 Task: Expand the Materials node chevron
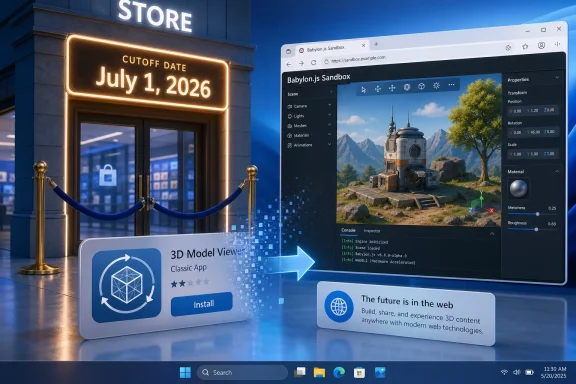pyautogui.click(x=330, y=134)
